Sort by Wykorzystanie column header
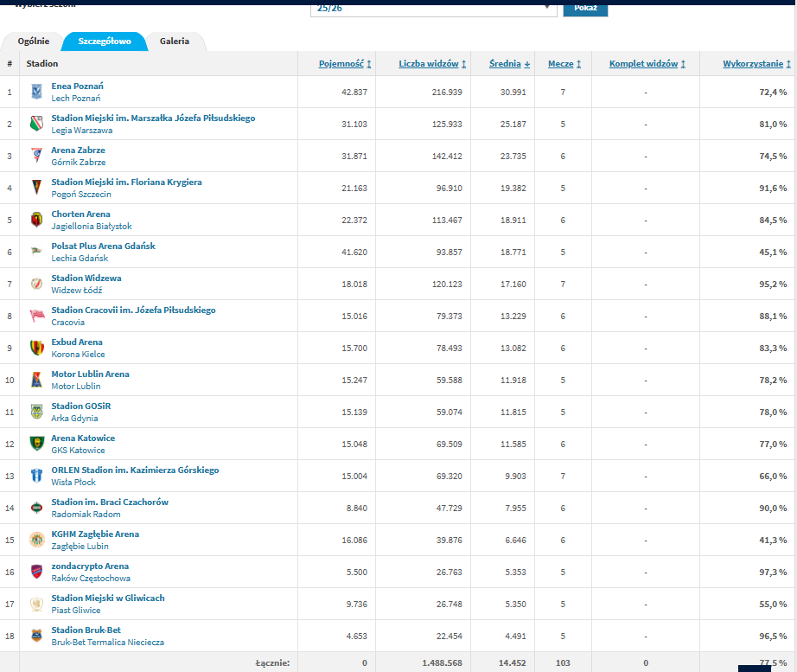The height and width of the screenshot is (672, 797). [756, 64]
